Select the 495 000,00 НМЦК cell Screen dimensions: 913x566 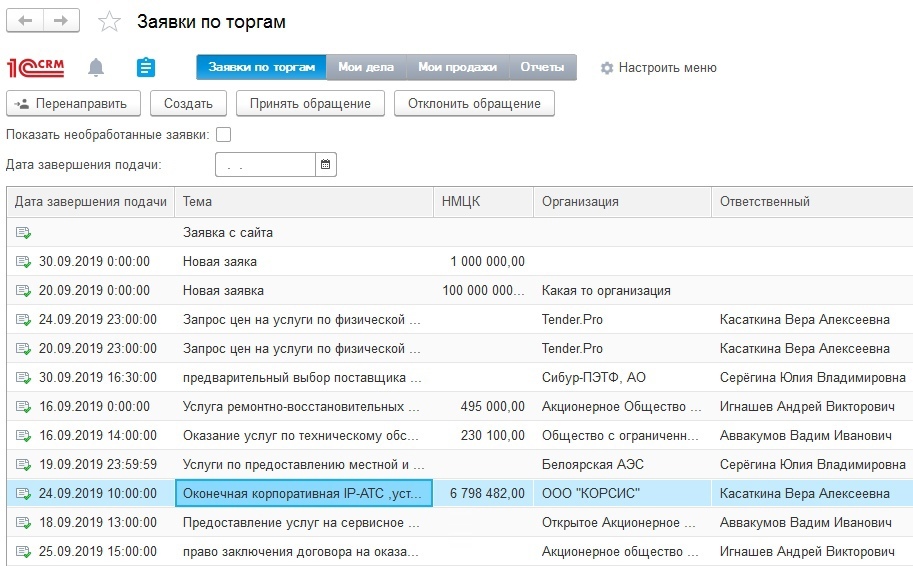pyautogui.click(x=483, y=407)
